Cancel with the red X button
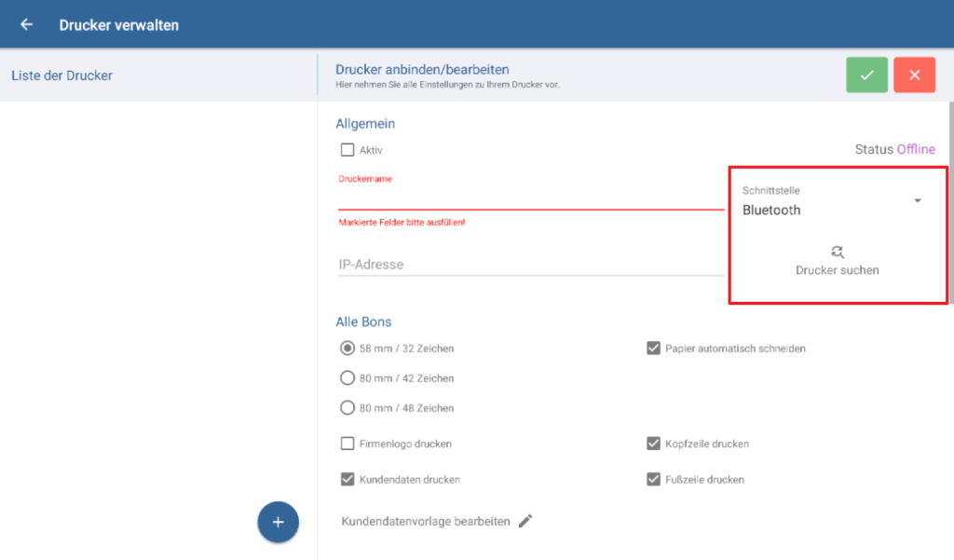Screen dimensions: 954x560 coord(914,75)
